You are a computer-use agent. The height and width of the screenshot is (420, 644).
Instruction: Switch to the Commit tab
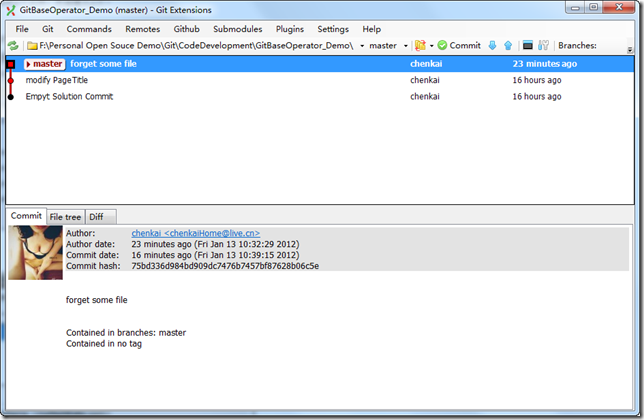pos(26,216)
